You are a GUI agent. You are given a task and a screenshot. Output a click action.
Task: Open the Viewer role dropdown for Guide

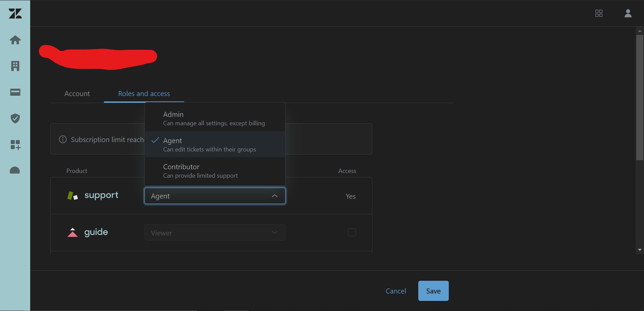point(214,232)
